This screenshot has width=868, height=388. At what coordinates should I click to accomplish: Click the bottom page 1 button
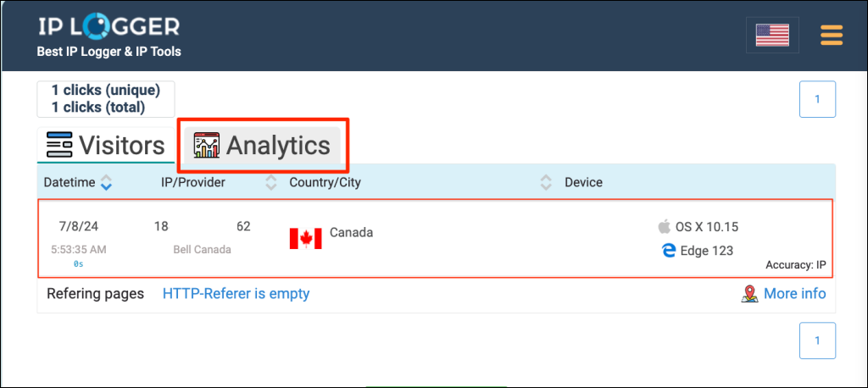pyautogui.click(x=818, y=341)
